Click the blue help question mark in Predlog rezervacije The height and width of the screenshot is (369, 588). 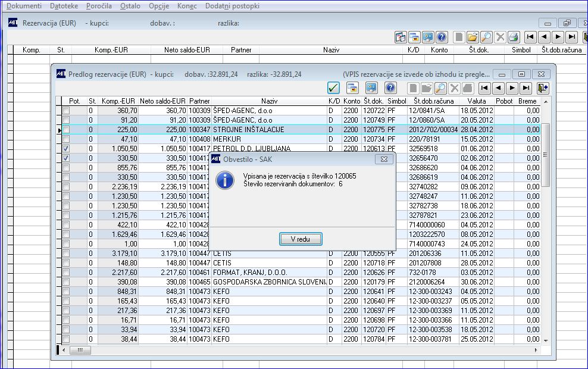click(390, 88)
